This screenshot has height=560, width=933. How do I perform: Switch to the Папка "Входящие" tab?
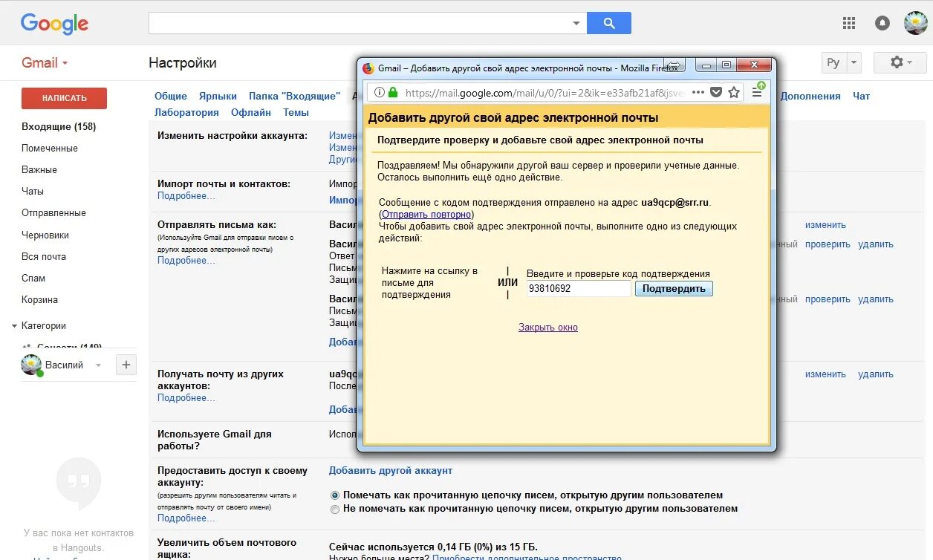click(x=295, y=96)
